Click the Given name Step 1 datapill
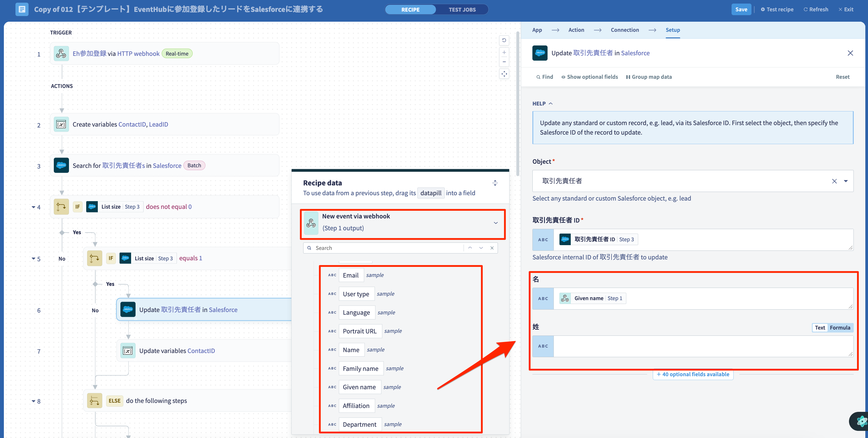Image resolution: width=868 pixels, height=438 pixels. pyautogui.click(x=592, y=298)
